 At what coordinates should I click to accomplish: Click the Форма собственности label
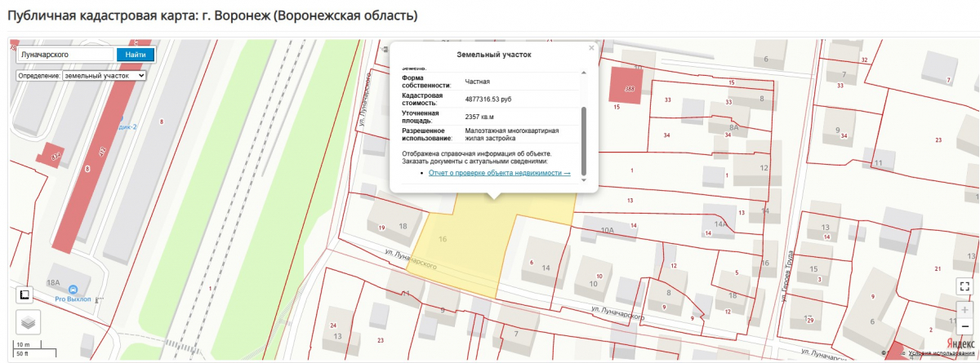point(426,81)
